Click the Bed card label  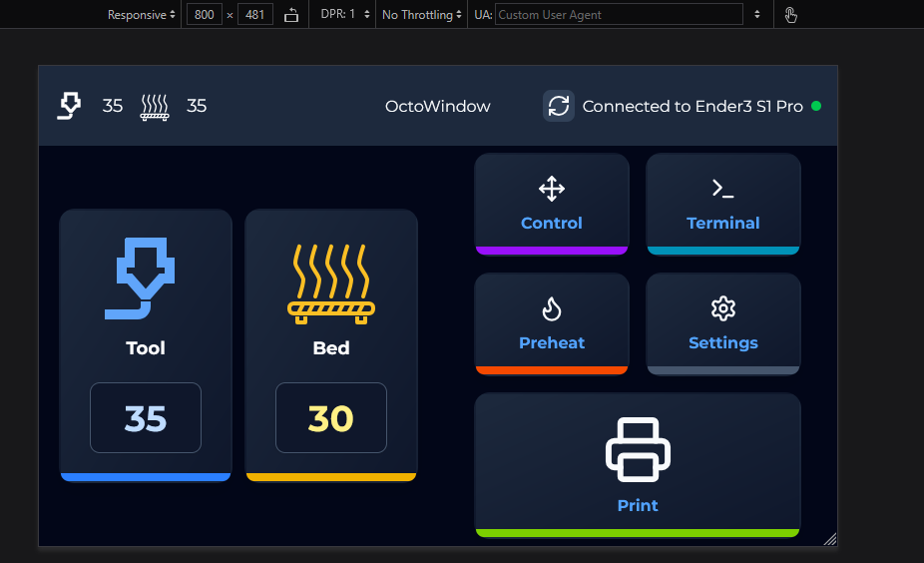331,347
